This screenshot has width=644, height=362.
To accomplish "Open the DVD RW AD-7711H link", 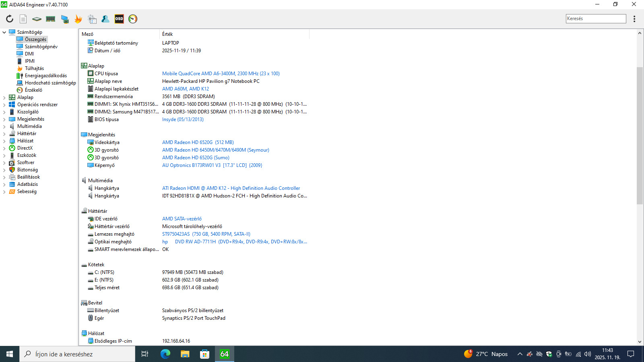I will coord(235,242).
